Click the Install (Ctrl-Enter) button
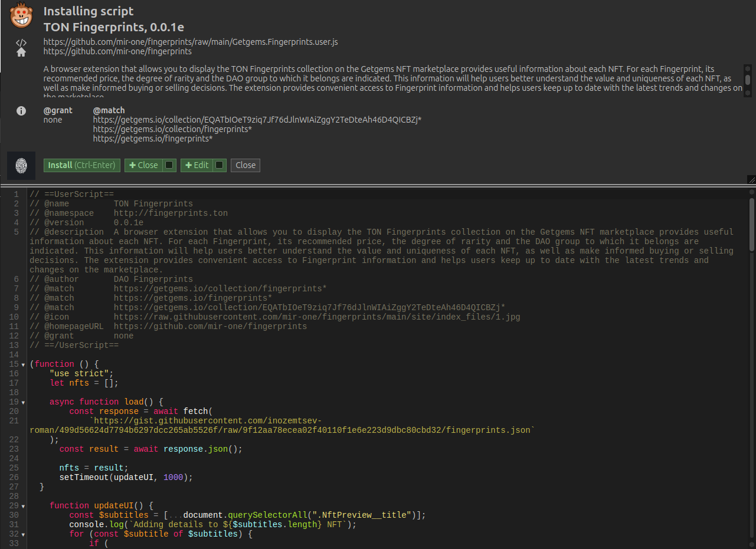The height and width of the screenshot is (549, 756). coord(82,165)
